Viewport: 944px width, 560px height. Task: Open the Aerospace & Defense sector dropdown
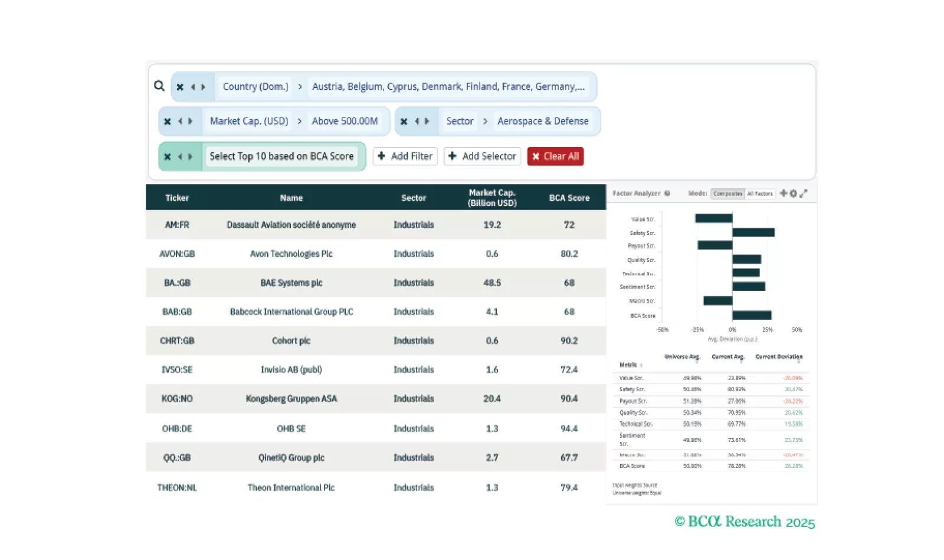point(543,122)
